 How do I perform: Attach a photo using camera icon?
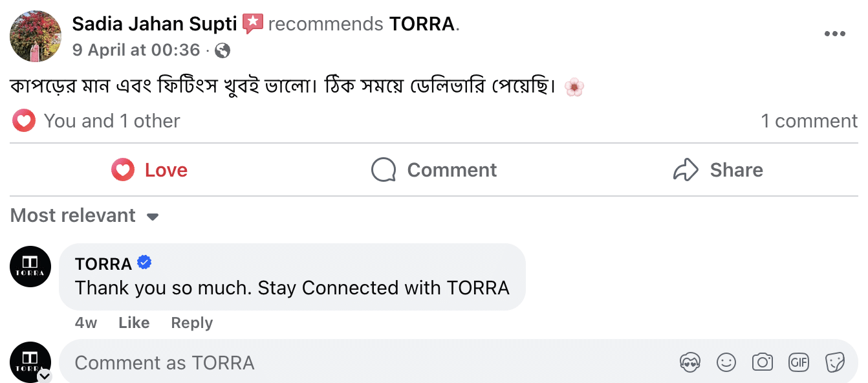click(x=763, y=363)
